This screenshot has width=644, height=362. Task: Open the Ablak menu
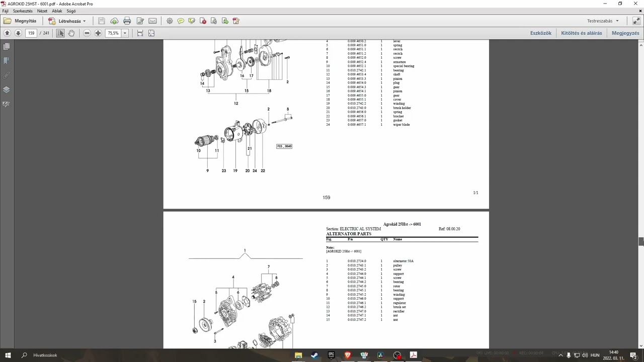(x=57, y=11)
